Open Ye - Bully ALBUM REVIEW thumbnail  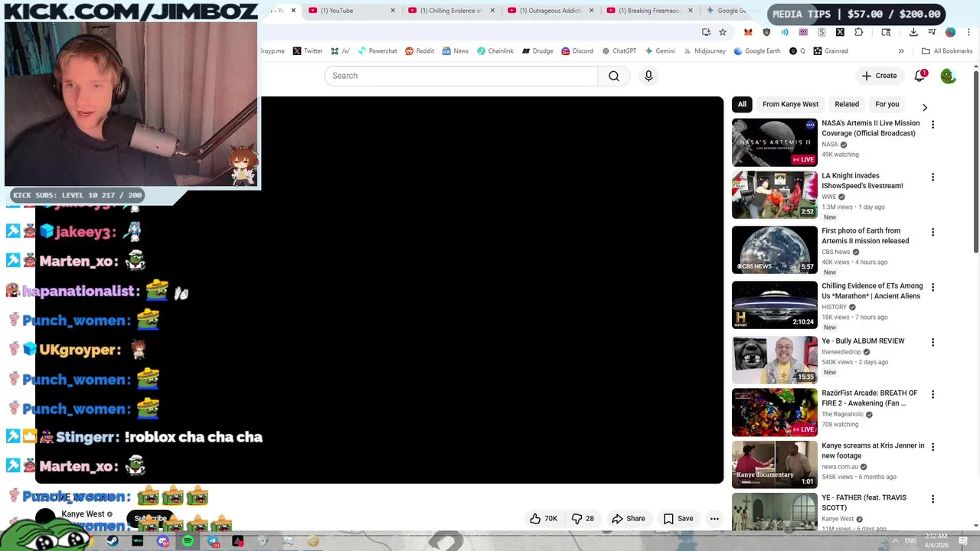[775, 360]
